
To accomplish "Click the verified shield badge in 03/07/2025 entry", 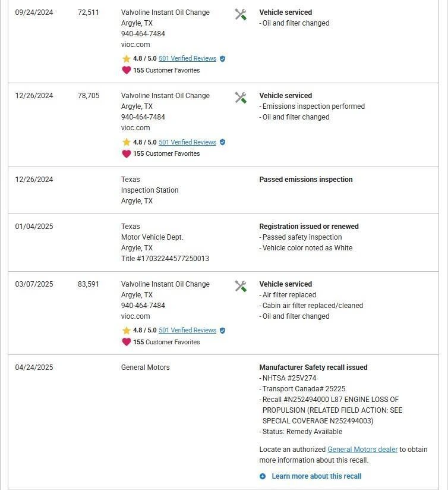I will pyautogui.click(x=223, y=331).
